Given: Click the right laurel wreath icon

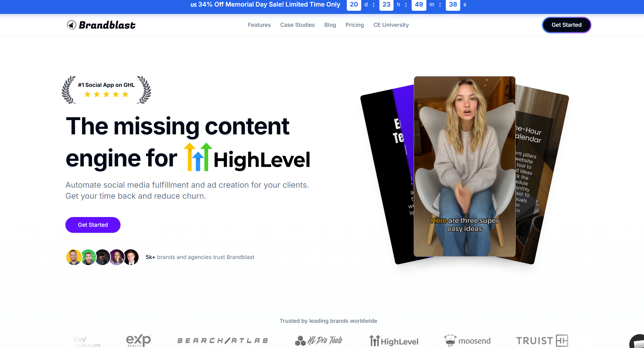Looking at the screenshot, I should click(x=144, y=90).
